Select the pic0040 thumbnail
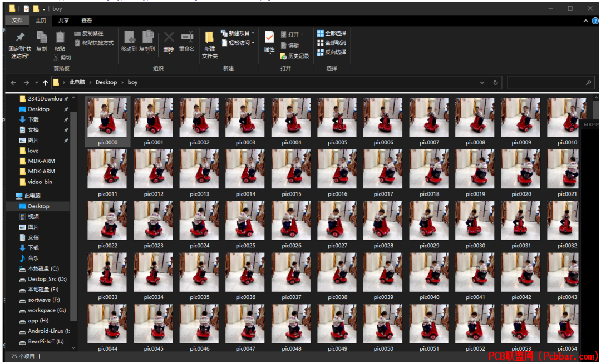601x364 pixels. tap(429, 272)
